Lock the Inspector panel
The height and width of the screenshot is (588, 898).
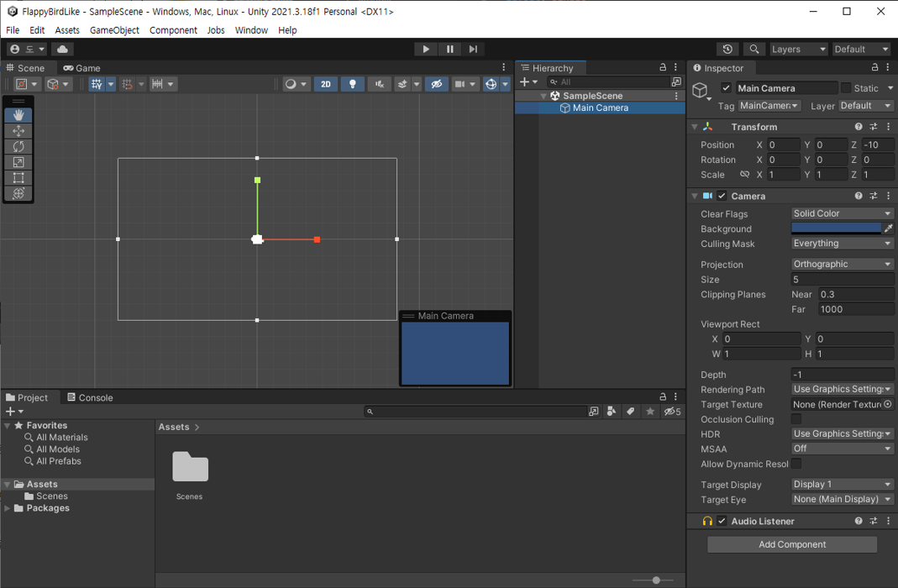pos(874,67)
